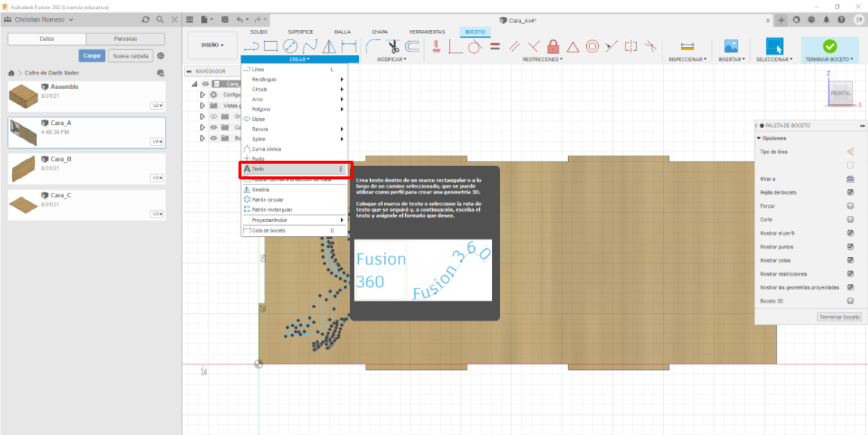
Task: Apply the Concentric constraint icon
Action: (592, 46)
